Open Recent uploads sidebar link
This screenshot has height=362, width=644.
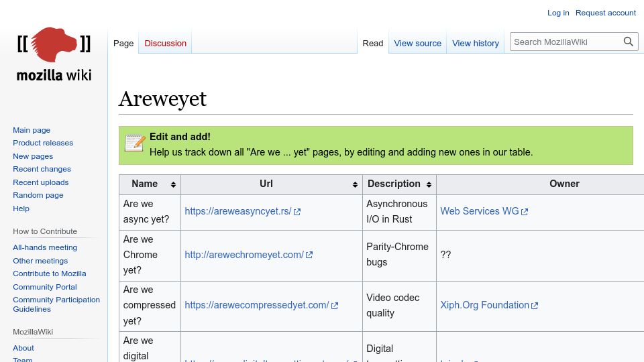coord(41,182)
